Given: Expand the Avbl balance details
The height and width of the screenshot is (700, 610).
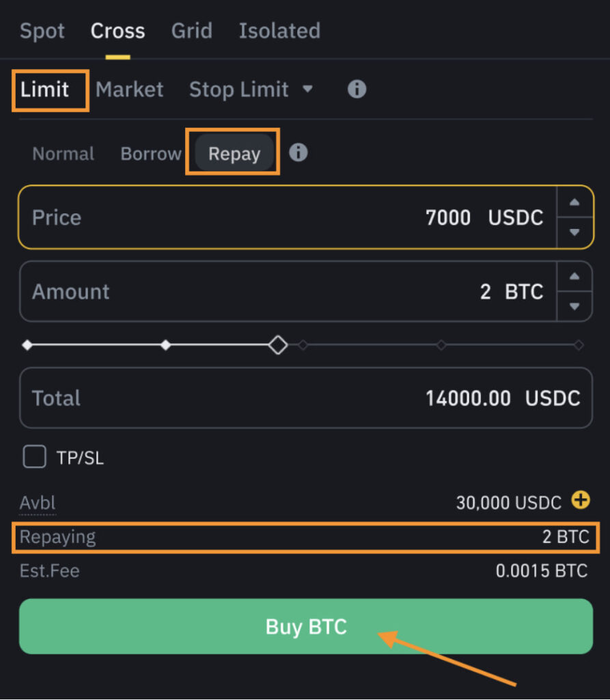Looking at the screenshot, I should pyautogui.click(x=37, y=501).
